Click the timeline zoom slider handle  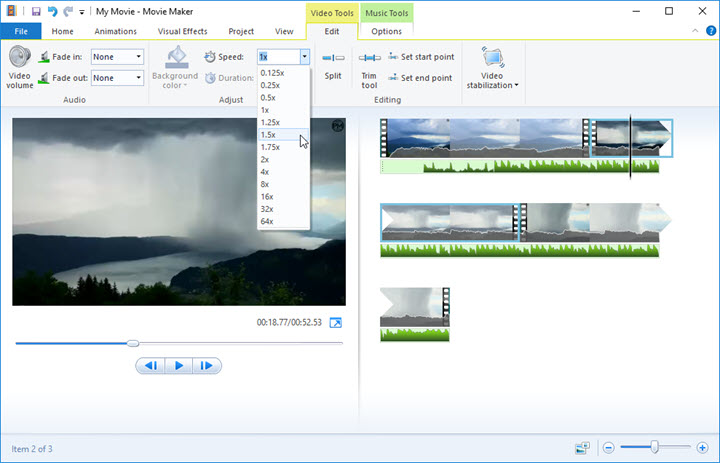coord(654,447)
